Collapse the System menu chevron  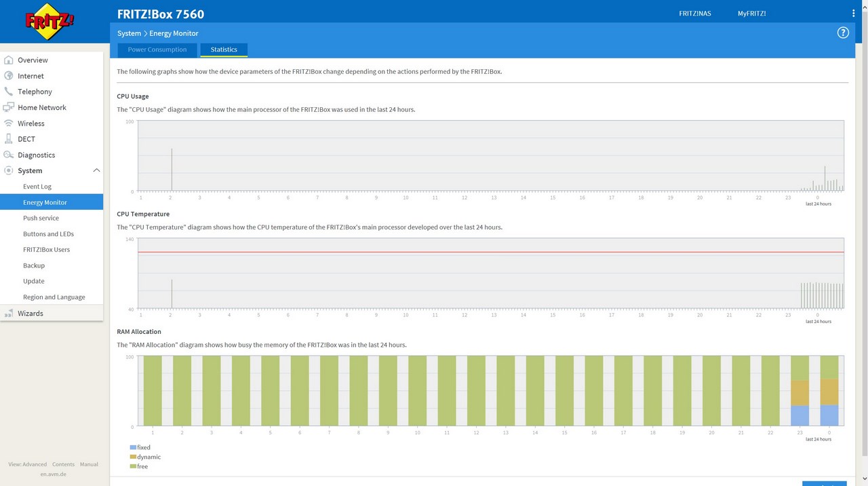point(96,170)
